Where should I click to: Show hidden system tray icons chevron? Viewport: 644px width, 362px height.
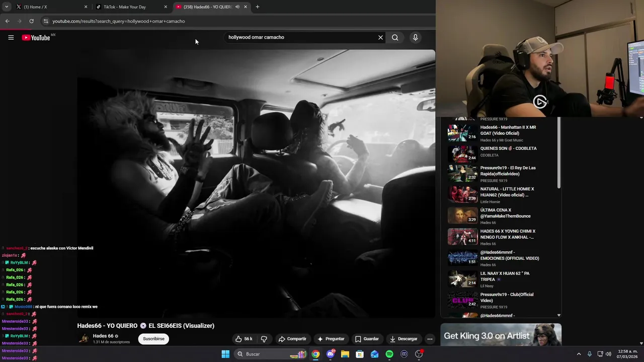tap(579, 354)
